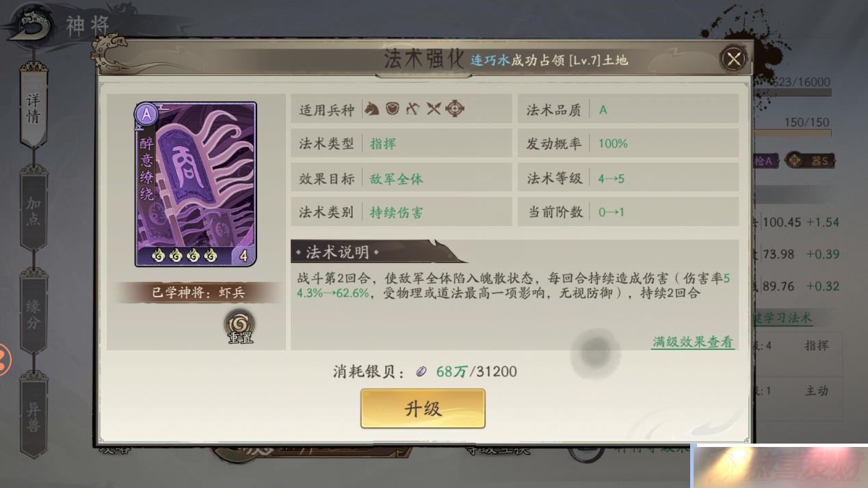Click the 醉意缭绕 skill card thumbnail

(x=196, y=185)
